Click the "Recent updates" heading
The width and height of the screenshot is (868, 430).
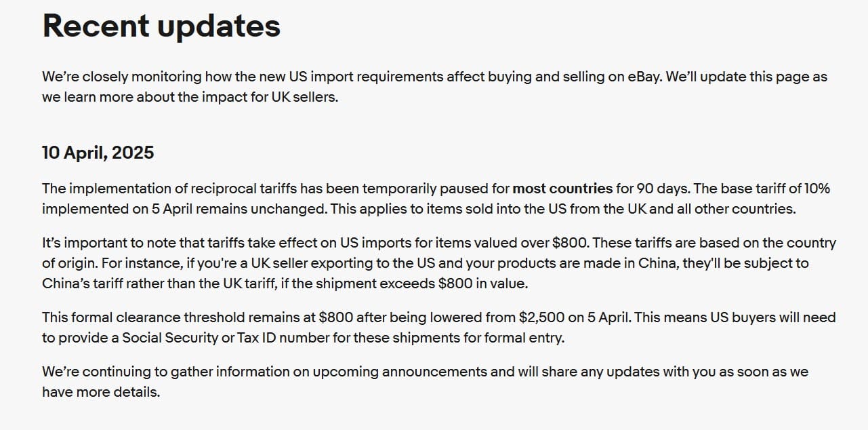pyautogui.click(x=161, y=26)
